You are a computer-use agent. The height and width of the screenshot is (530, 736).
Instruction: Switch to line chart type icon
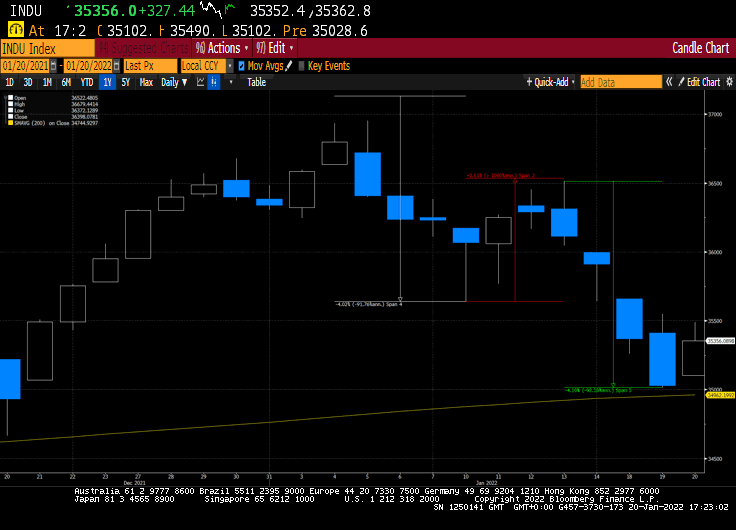pos(200,82)
